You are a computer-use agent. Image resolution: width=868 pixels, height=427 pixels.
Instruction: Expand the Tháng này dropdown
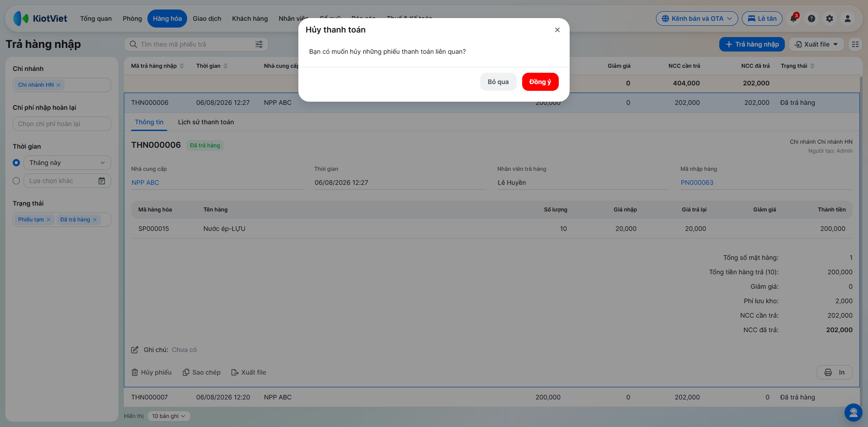[x=67, y=163]
